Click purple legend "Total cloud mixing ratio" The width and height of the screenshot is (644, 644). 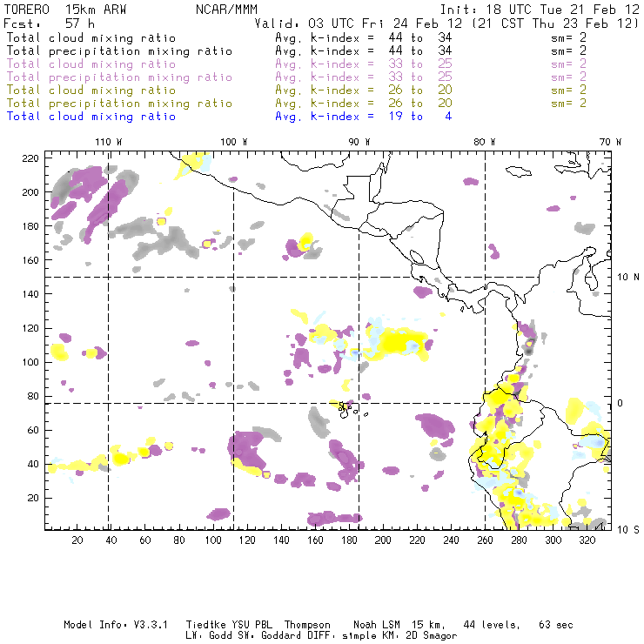click(x=91, y=64)
